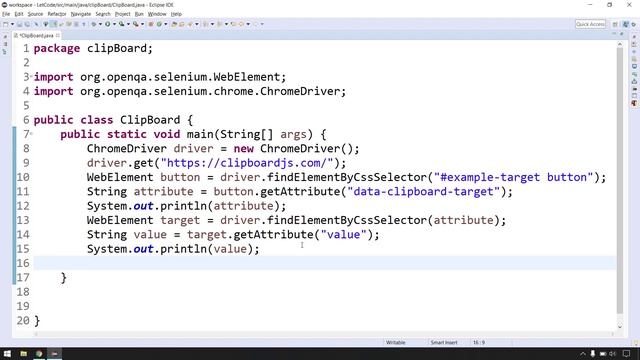This screenshot has height=360, width=640.
Task: Open the Windows notification center
Action: click(627, 353)
